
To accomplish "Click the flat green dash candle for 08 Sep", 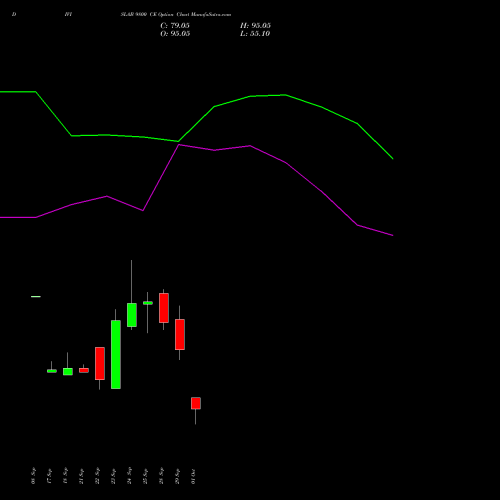I will click(x=36, y=296).
